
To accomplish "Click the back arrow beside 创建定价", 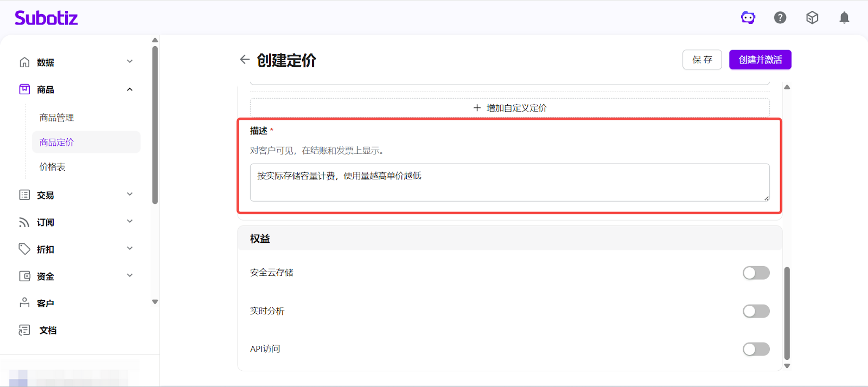I will click(x=245, y=60).
